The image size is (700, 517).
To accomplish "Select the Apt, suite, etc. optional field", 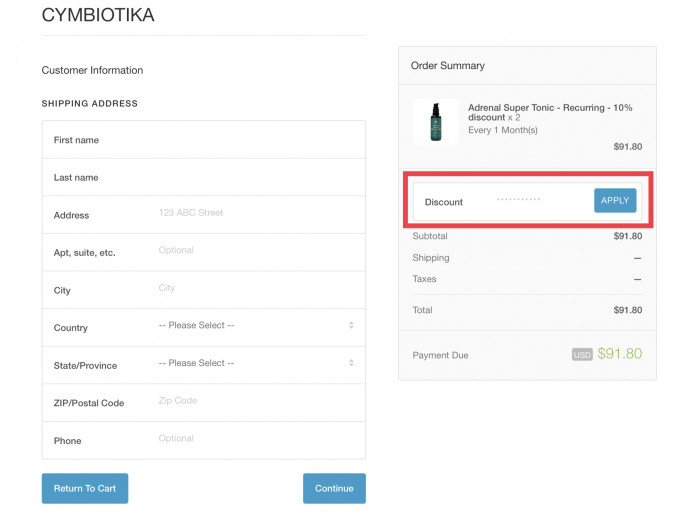I will pyautogui.click(x=204, y=252).
